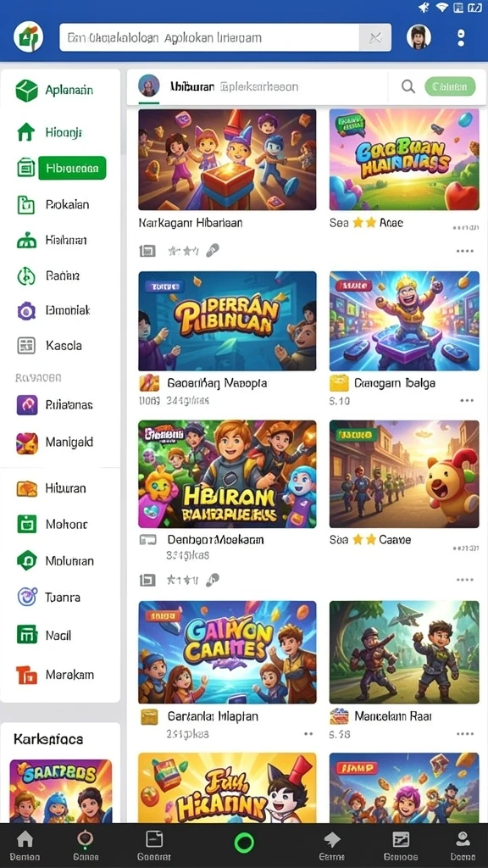Click the green app logo in header
The image size is (488, 868).
pyautogui.click(x=28, y=37)
